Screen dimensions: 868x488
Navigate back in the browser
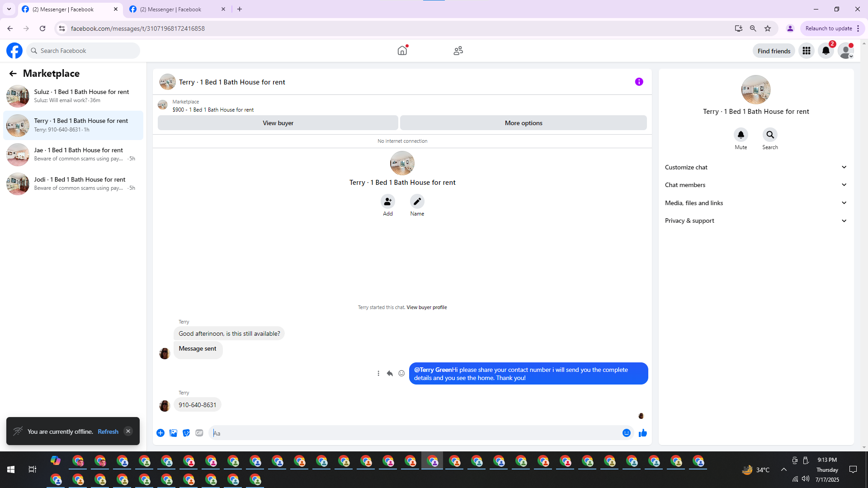click(10, 28)
